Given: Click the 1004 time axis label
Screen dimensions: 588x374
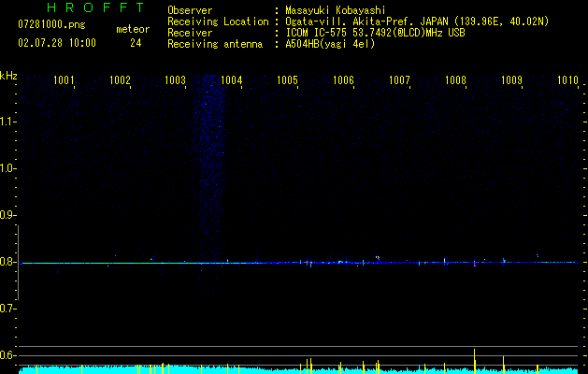Looking at the screenshot, I should pos(232,80).
